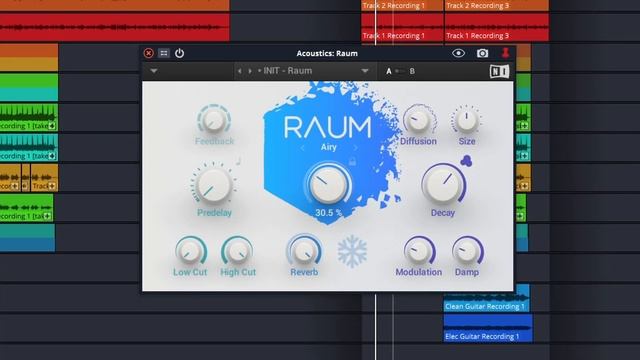Click the Damp knob

pyautogui.click(x=467, y=251)
